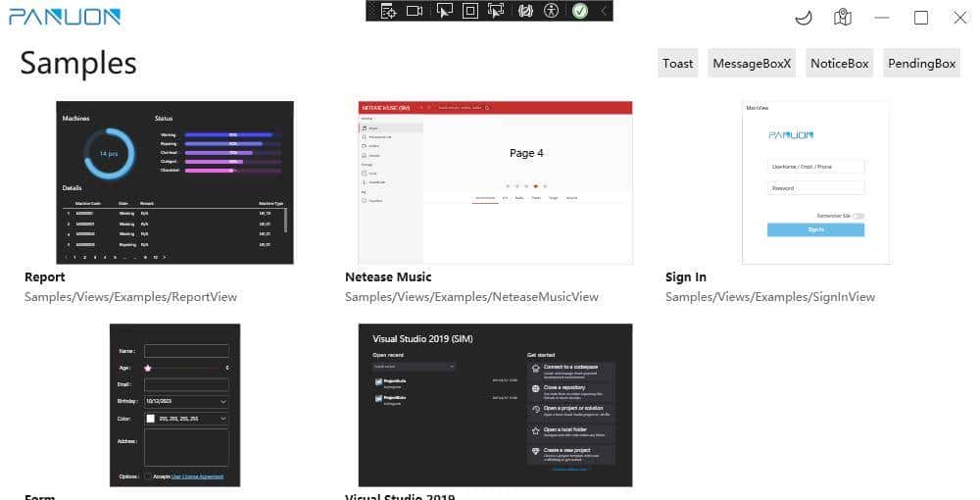Click the map pin icon in title bar
This screenshot has width=980, height=500.
click(x=843, y=18)
